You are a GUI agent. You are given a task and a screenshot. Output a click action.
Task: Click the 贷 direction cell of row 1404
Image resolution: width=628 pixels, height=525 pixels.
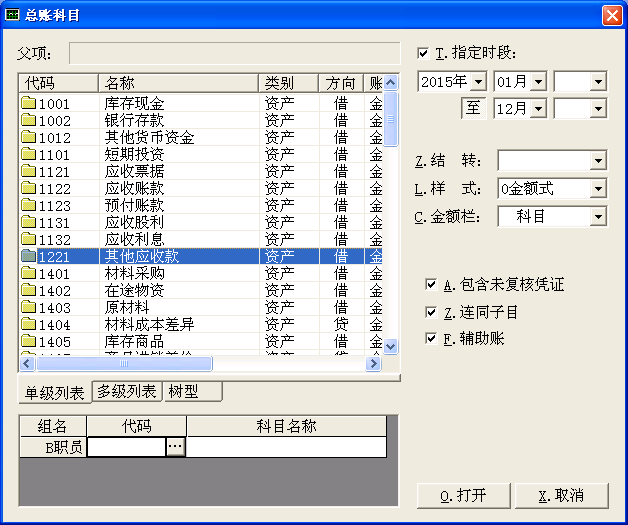(341, 325)
